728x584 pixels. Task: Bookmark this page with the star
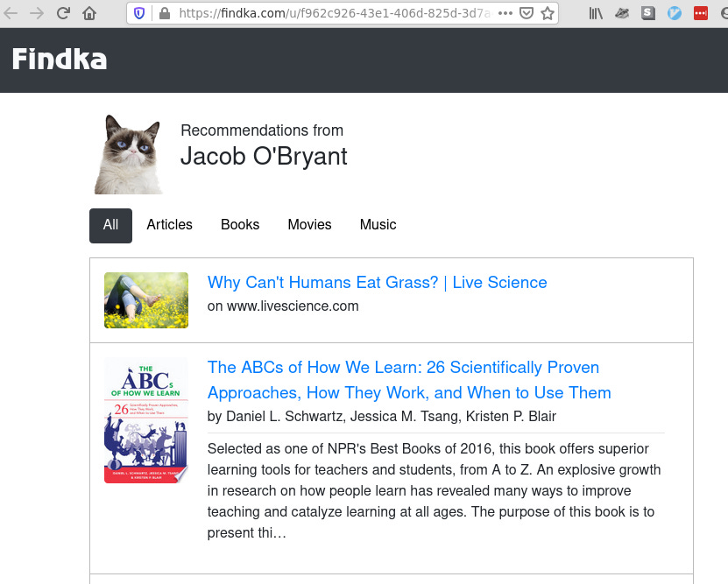click(548, 13)
